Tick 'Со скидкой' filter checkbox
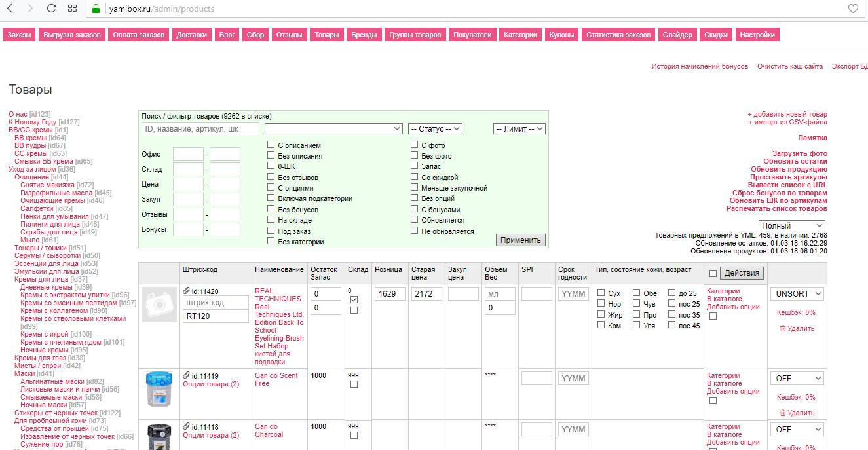 coord(415,177)
